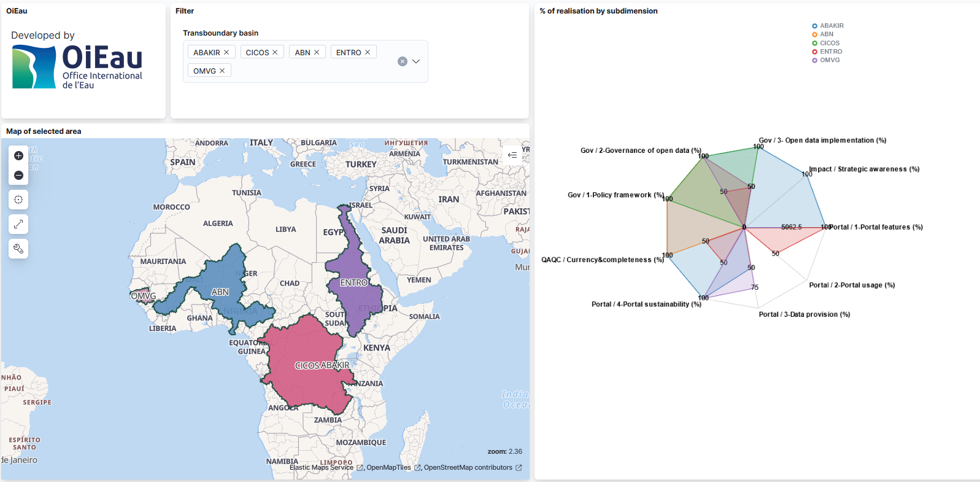Click 'Gov / 1-Policy framework (%)' label
Image resolution: width=980 pixels, height=482 pixels.
click(x=615, y=195)
